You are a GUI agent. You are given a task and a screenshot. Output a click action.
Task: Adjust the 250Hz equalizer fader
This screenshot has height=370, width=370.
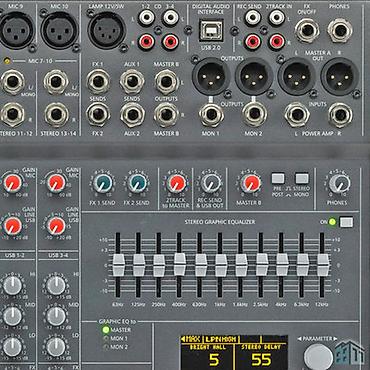pyautogui.click(x=159, y=265)
